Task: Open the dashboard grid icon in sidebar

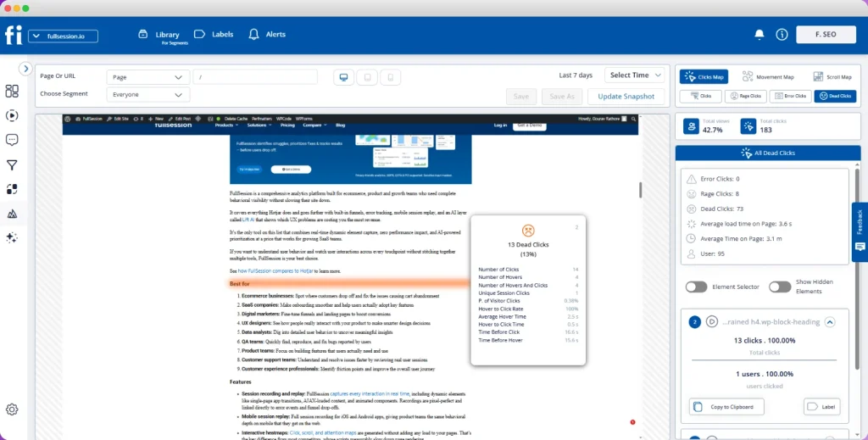Action: click(12, 91)
